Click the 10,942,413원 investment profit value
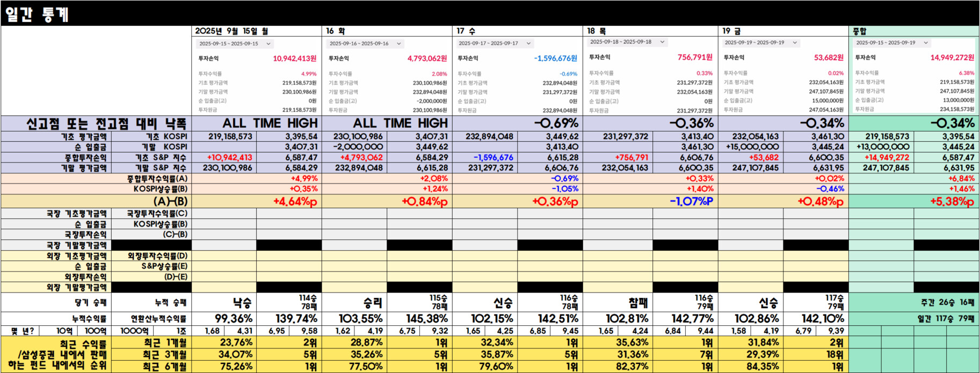Viewport: 980px width, 373px height. [294, 58]
